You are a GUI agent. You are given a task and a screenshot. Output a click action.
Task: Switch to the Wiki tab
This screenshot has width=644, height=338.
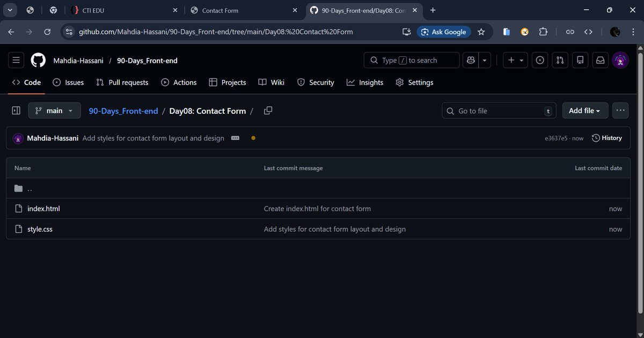point(271,82)
